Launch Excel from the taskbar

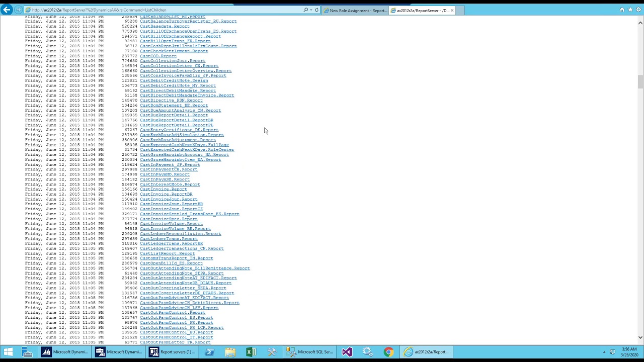pos(251,352)
